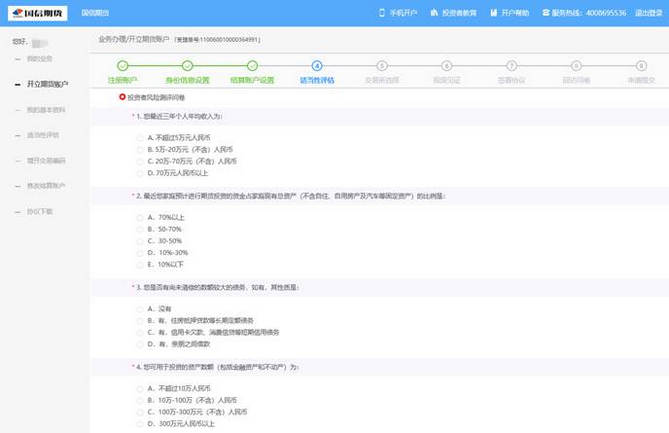The image size is (669, 433).
Task: Open 协议下载 in left sidebar
Action: click(40, 212)
